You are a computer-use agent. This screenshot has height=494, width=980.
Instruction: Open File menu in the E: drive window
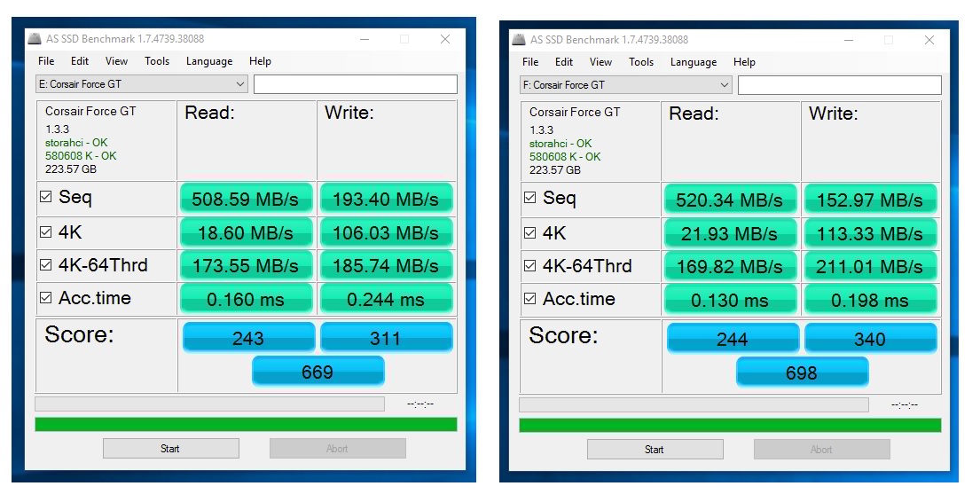(x=46, y=60)
